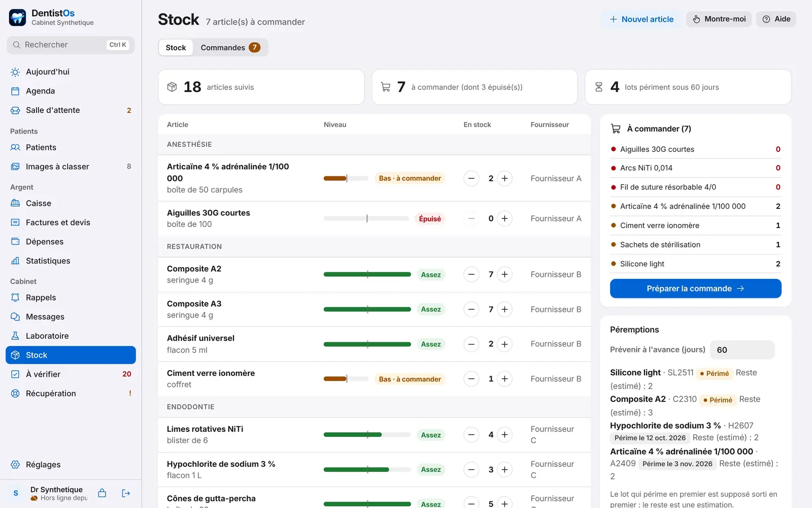Open Récupération
This screenshot has width=812, height=508.
pos(71,394)
